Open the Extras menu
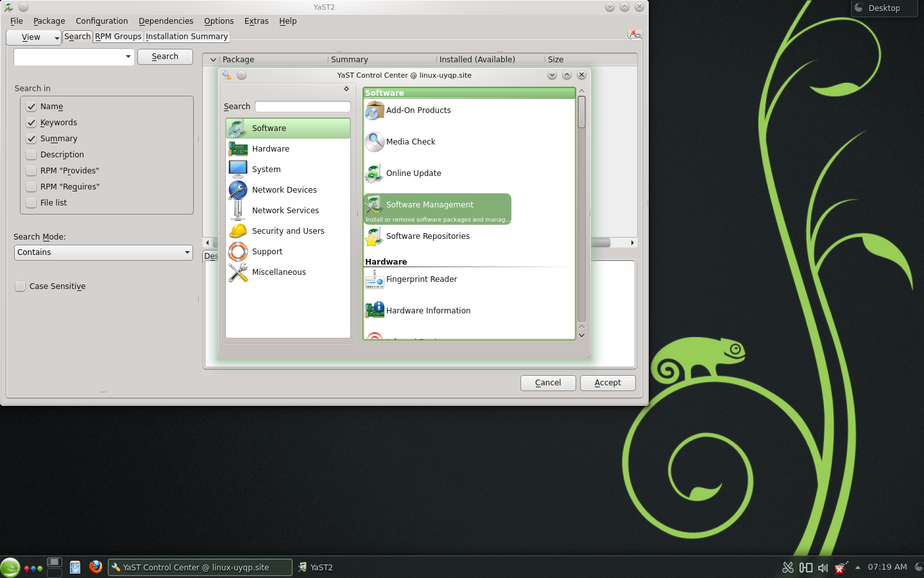 pyautogui.click(x=257, y=21)
